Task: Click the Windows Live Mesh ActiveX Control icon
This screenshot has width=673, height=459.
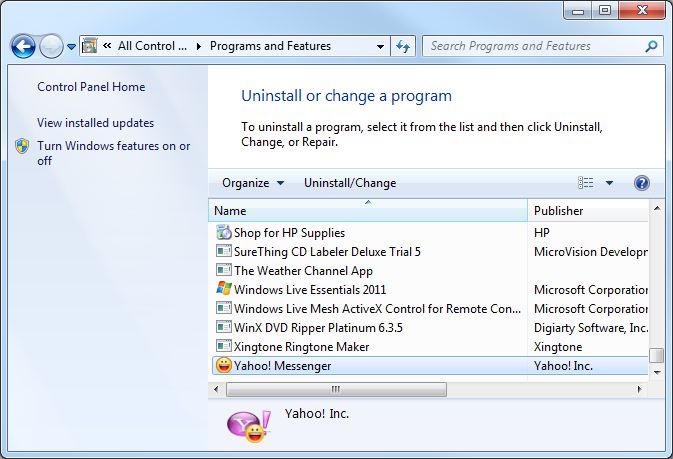Action: click(x=224, y=308)
